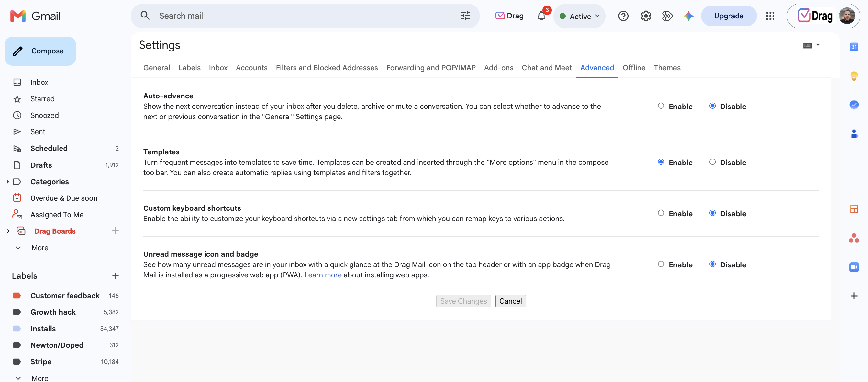Select Disable for Auto-advance
This screenshot has width=868, height=382.
coord(712,106)
